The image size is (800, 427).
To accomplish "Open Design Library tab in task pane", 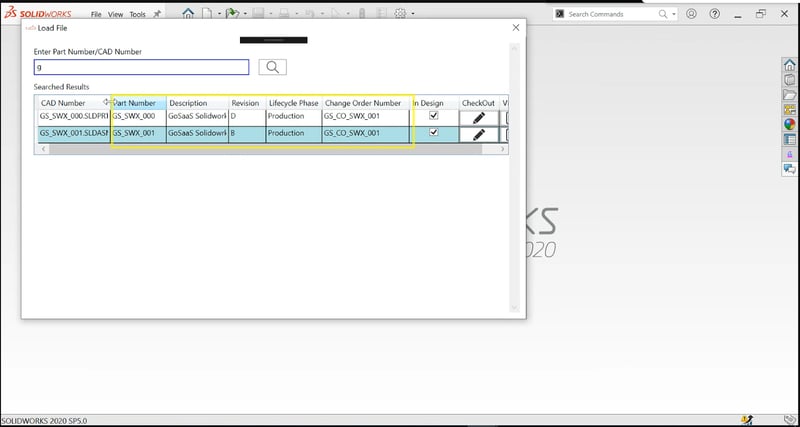I will pyautogui.click(x=789, y=81).
